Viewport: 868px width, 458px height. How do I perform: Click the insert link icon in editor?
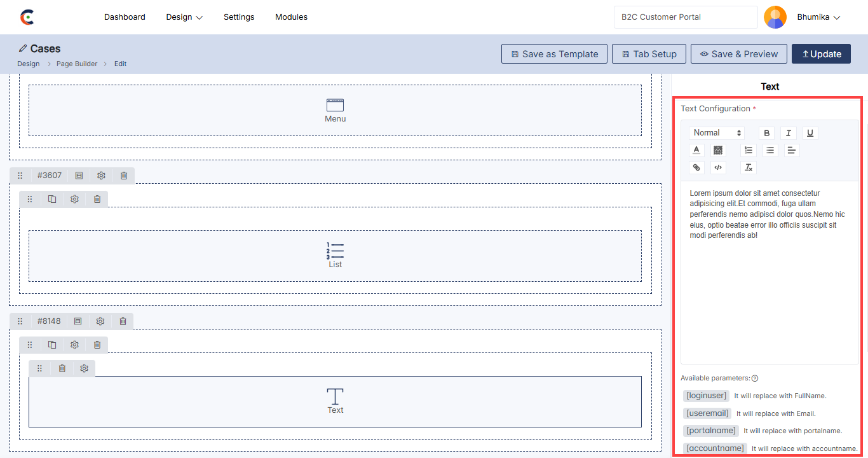tap(697, 168)
